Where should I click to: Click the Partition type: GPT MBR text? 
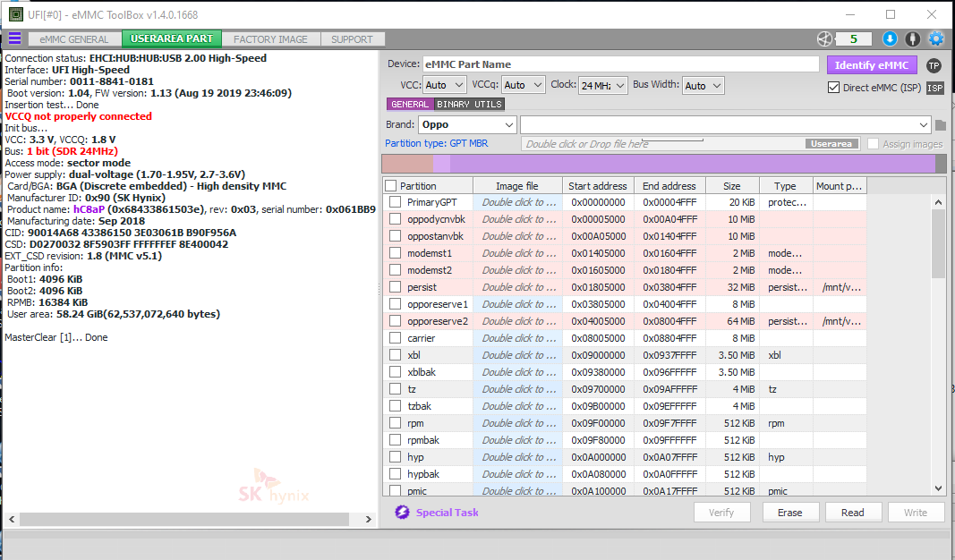coord(436,143)
